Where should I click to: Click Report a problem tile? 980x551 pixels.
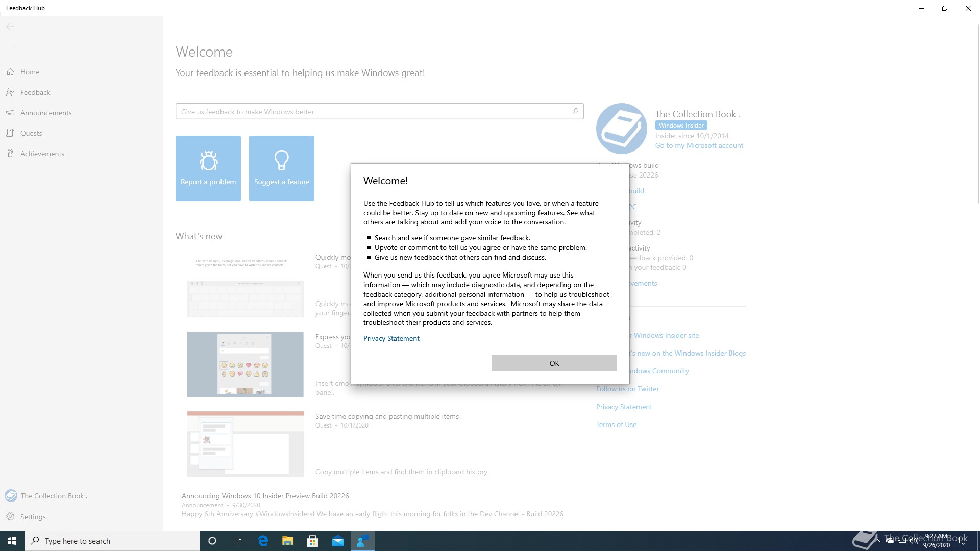tap(208, 168)
